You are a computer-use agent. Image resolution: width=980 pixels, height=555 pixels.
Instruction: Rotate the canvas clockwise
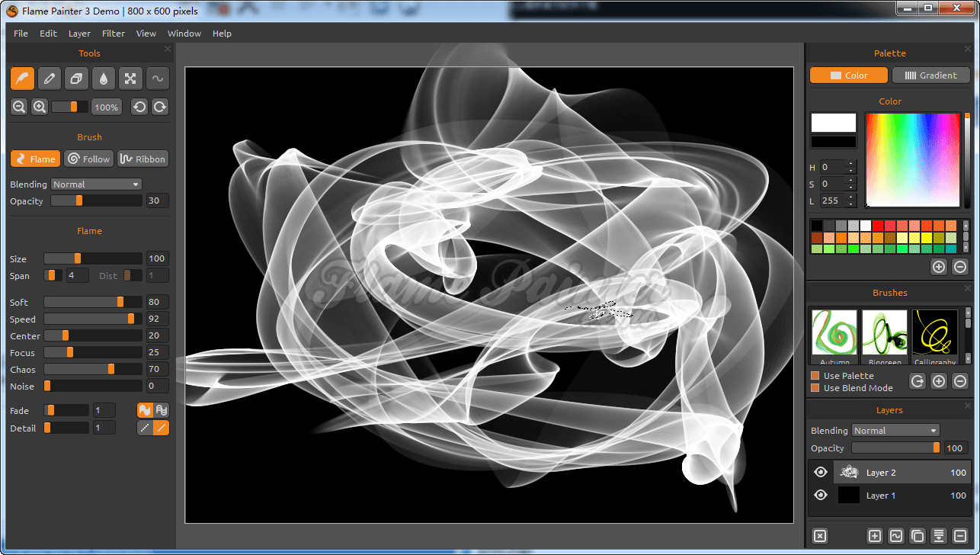pos(159,106)
